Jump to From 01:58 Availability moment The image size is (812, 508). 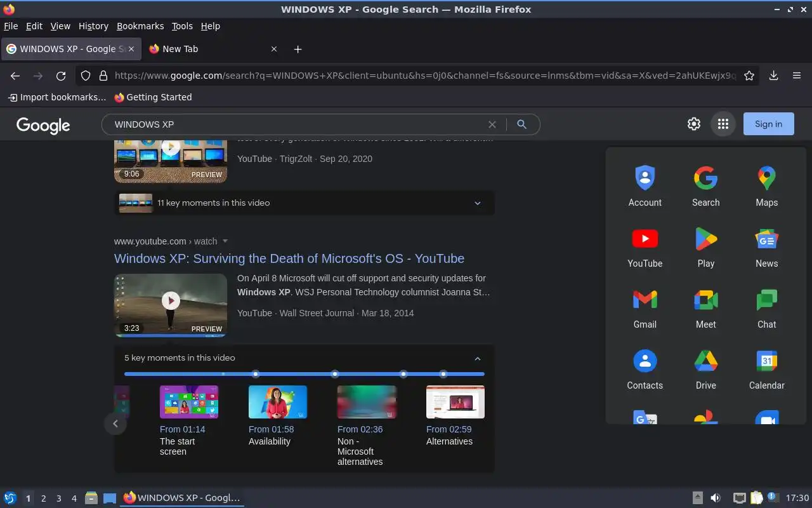(278, 416)
